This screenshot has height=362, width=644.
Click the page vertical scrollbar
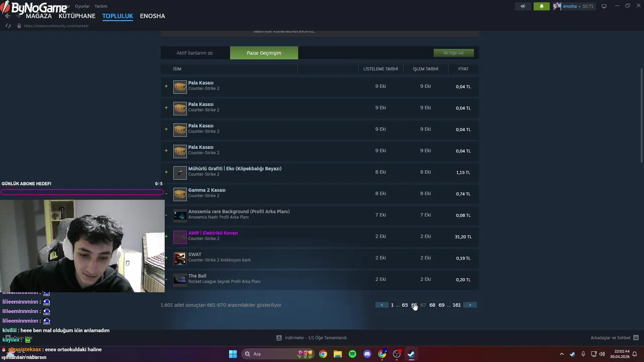[x=641, y=115]
